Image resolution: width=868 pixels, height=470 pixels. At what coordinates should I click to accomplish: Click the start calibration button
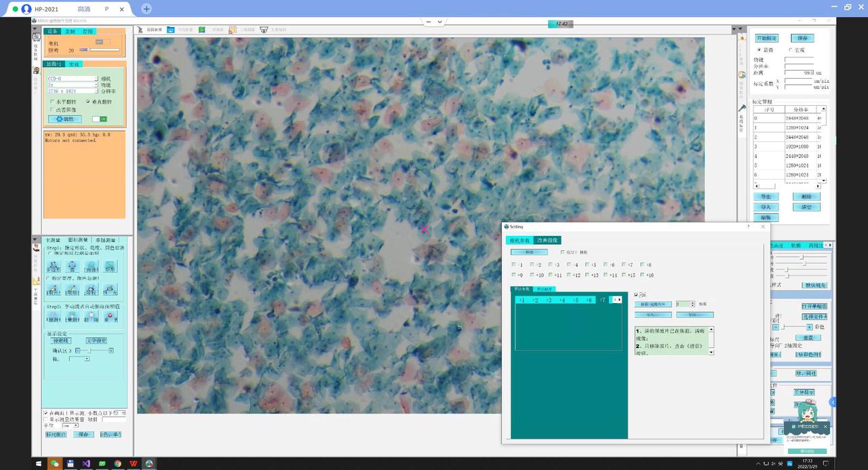(766, 38)
